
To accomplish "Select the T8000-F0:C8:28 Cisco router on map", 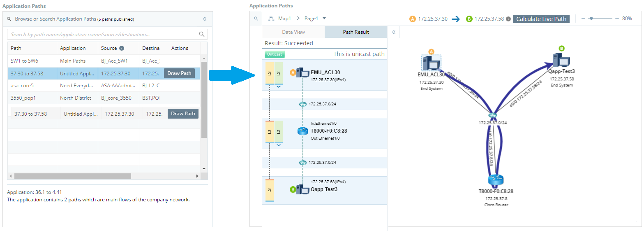I will tap(496, 180).
